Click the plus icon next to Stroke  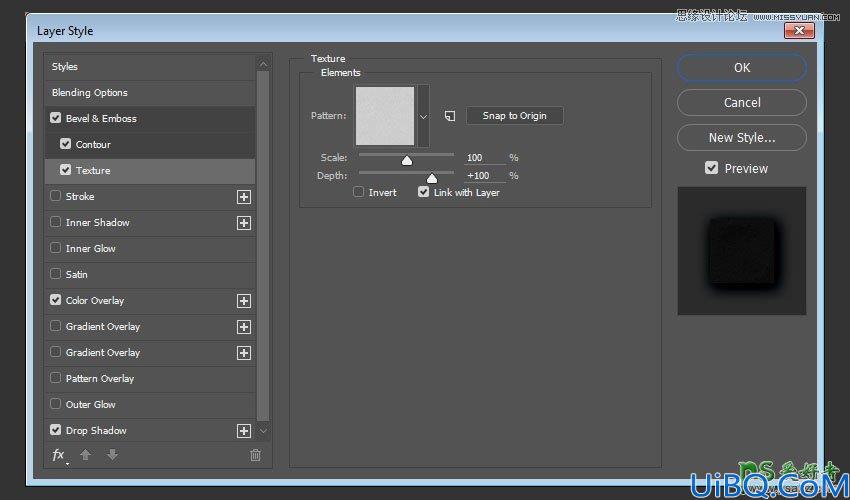[244, 197]
